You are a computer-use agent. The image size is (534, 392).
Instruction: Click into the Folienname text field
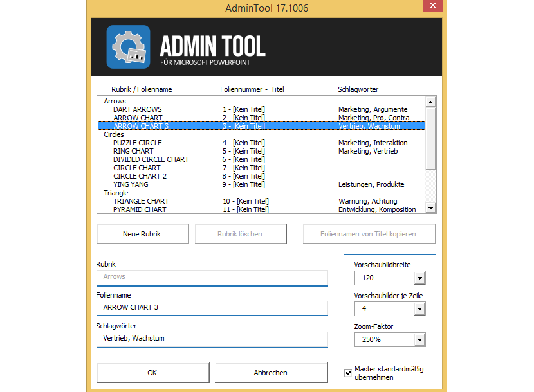tap(212, 308)
